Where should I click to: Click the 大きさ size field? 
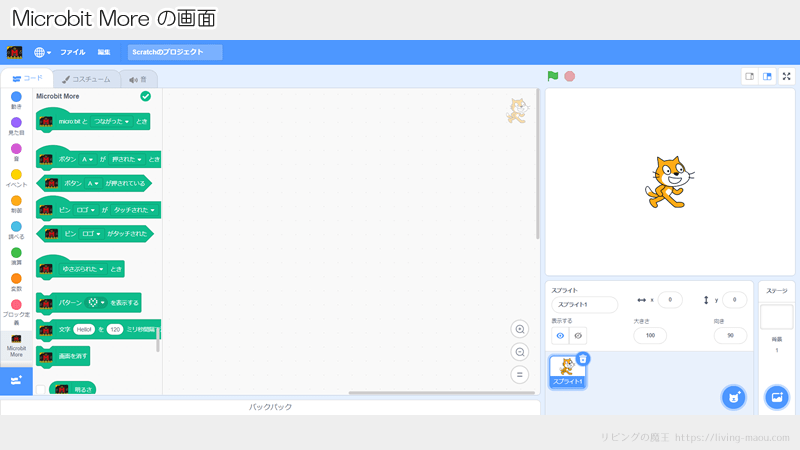pos(650,336)
